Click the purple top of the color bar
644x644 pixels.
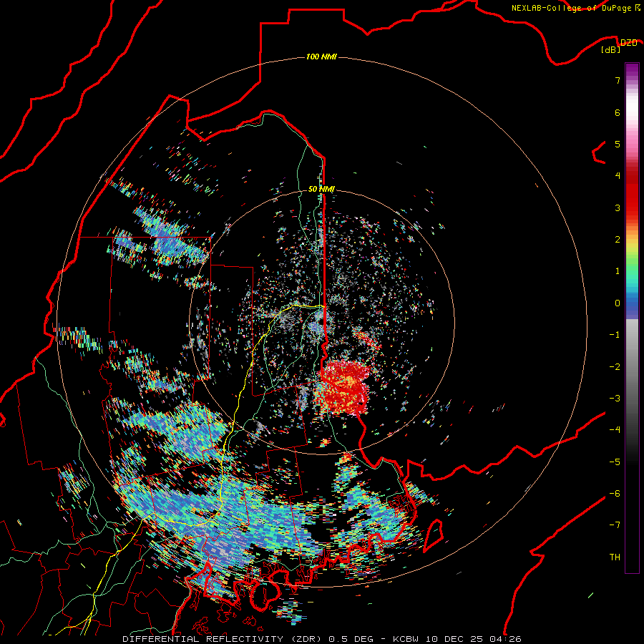click(x=632, y=70)
